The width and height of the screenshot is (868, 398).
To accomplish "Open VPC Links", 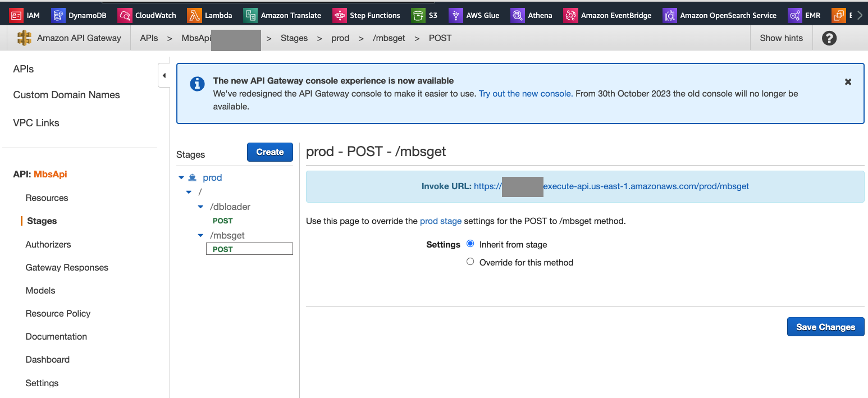I will (36, 123).
